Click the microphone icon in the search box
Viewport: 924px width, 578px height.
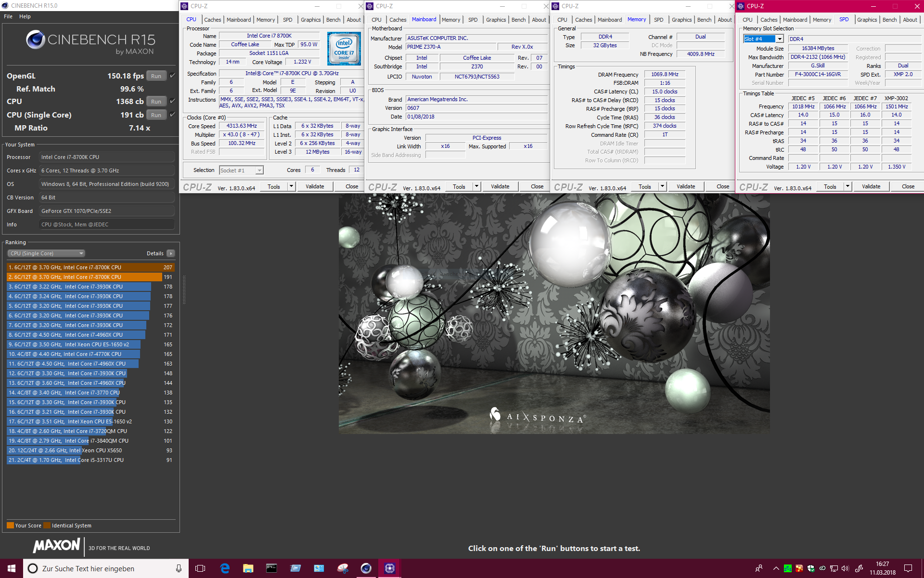click(179, 568)
